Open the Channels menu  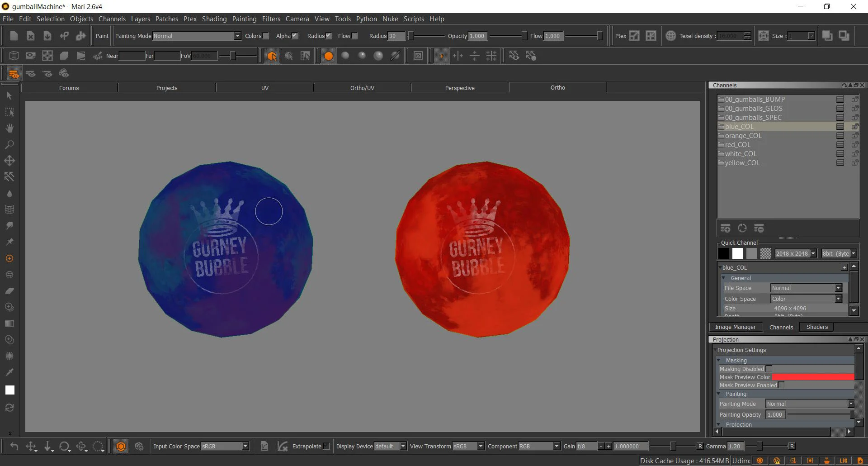(x=112, y=19)
